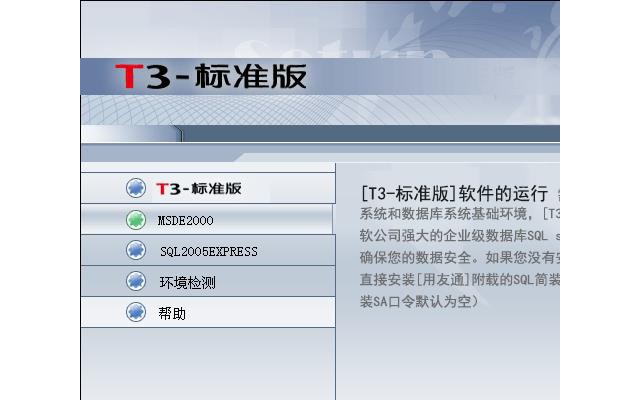Click the gear icon beside 环境检测

(136, 281)
